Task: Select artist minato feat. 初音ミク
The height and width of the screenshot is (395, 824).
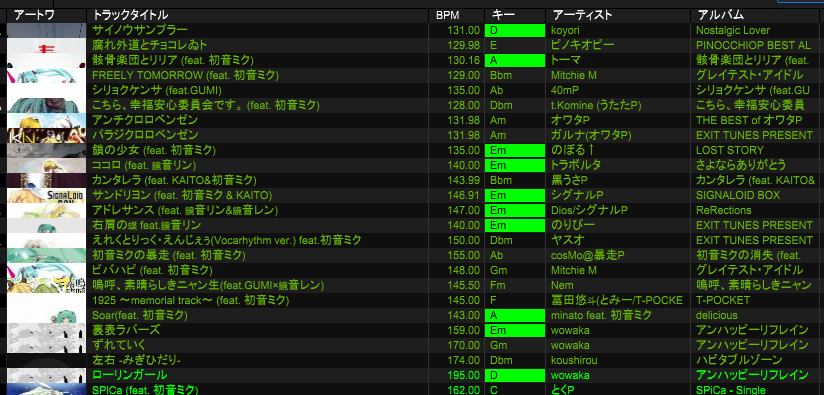Action: (x=601, y=316)
